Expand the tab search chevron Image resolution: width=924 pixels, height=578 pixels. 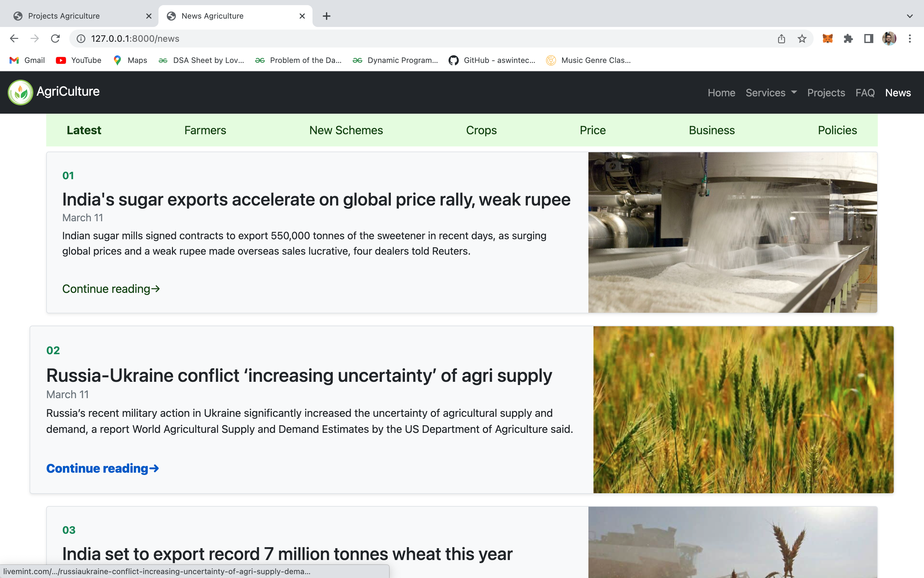coord(910,16)
